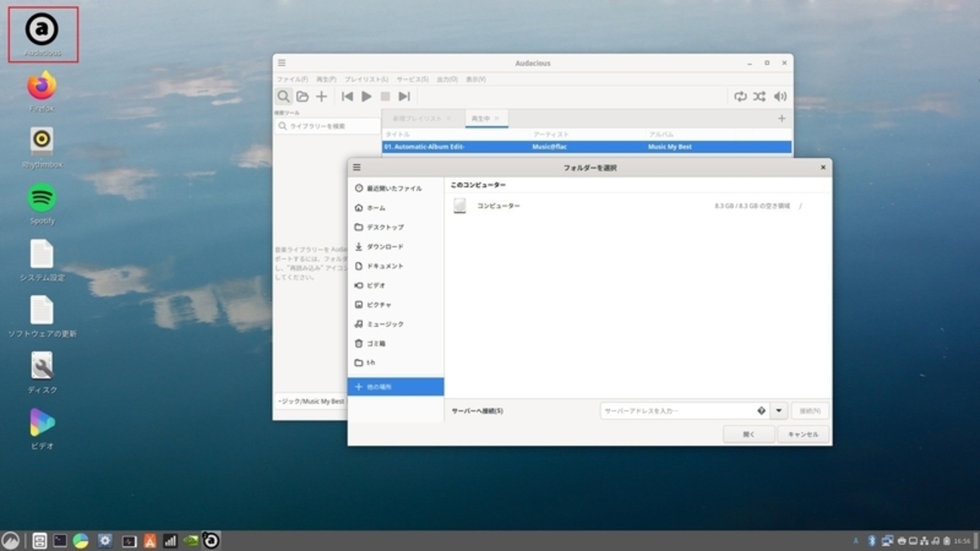Click the open files folder icon
Image resolution: width=980 pixels, height=551 pixels.
pos(302,96)
